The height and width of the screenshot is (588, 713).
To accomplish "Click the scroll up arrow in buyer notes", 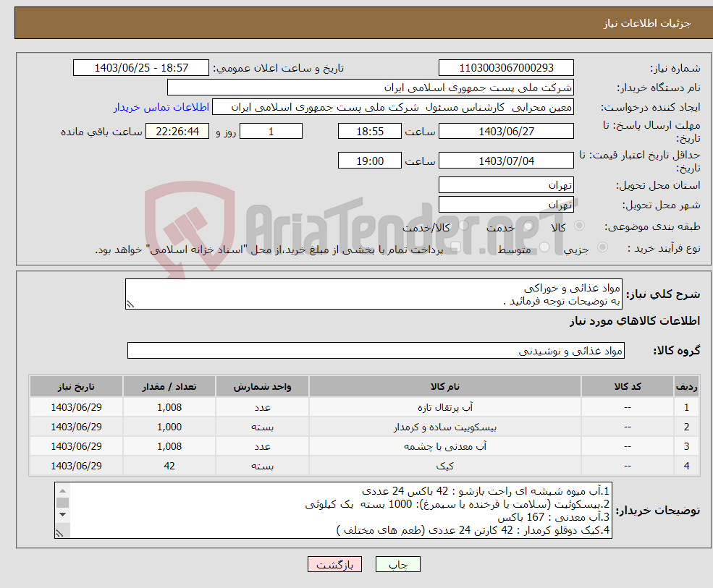I will 63,491.
